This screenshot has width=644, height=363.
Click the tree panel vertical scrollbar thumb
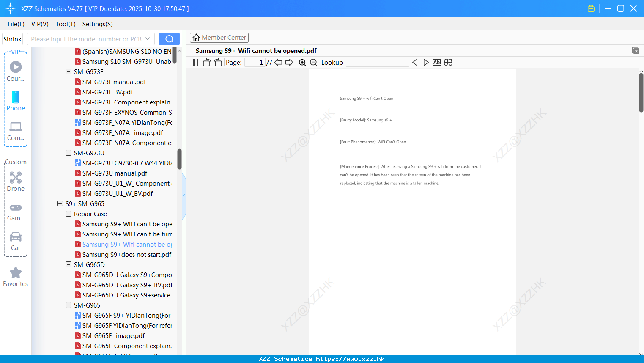pos(179,159)
